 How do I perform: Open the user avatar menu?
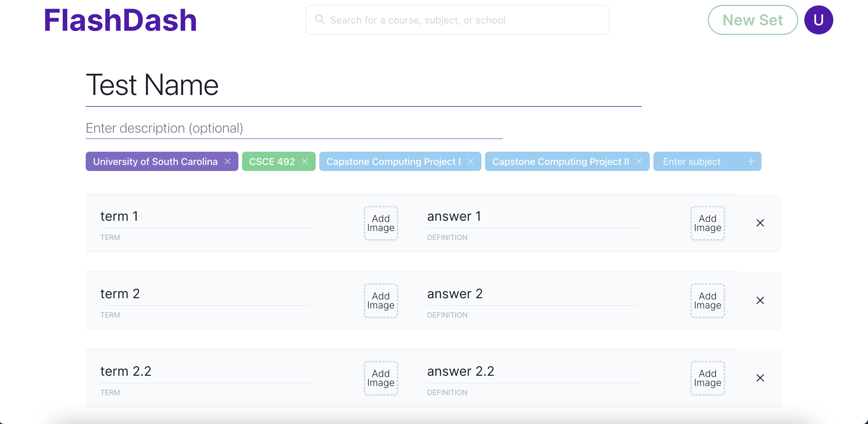[819, 20]
